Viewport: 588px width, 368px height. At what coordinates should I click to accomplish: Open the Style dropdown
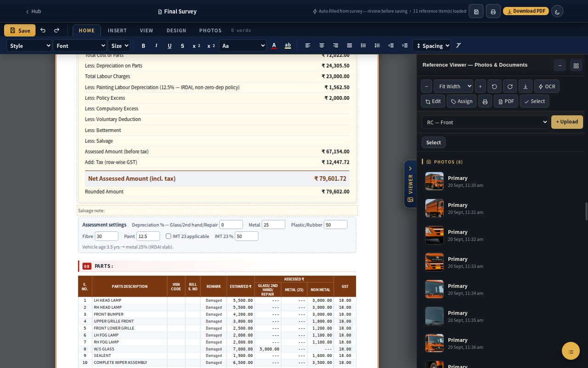point(29,46)
